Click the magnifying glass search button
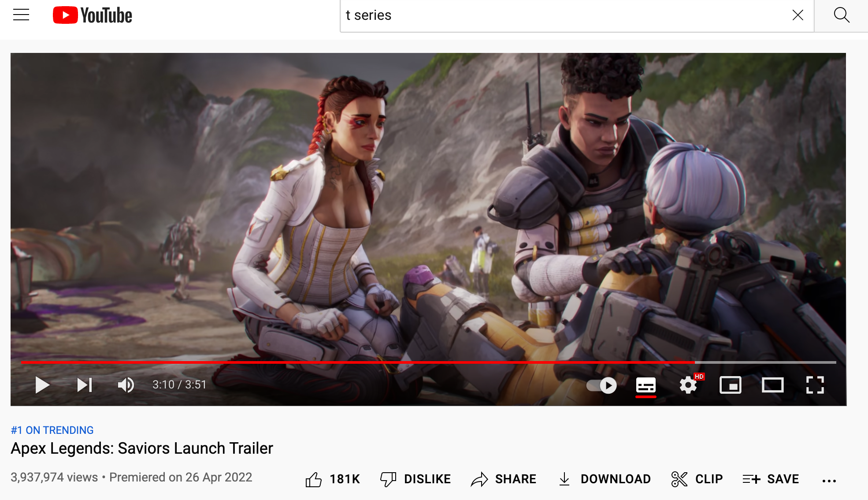868x500 pixels. pos(841,15)
